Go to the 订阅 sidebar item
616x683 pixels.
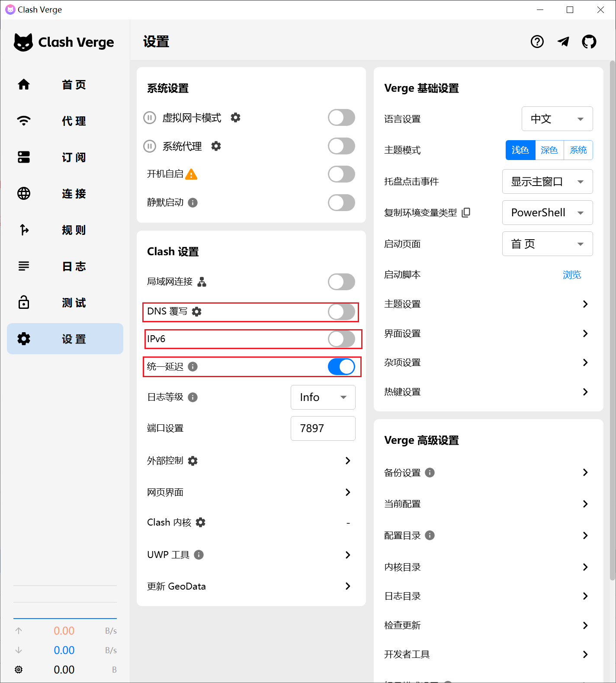(65, 157)
